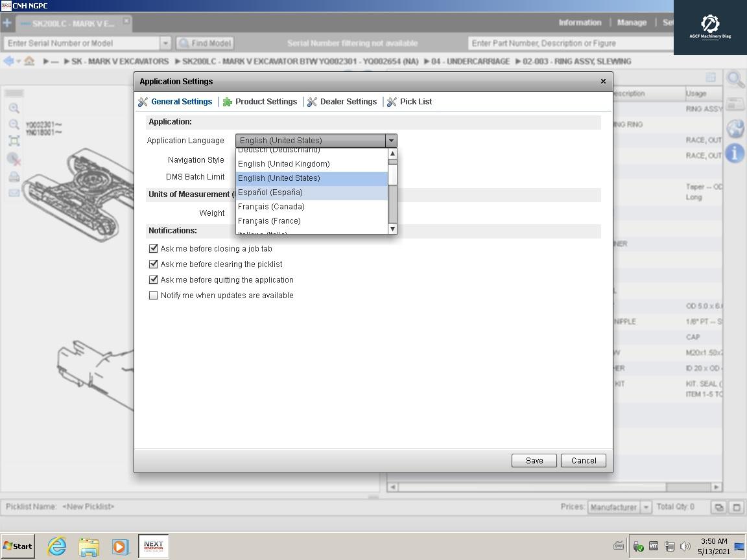Click the Email envelope icon on left sidebar
Screen dimensions: 747x560
(14, 192)
